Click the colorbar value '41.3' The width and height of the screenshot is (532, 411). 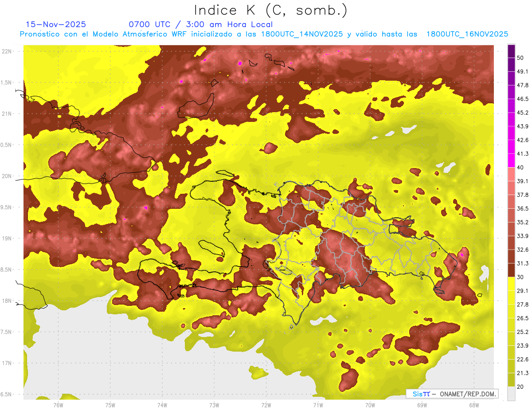[x=522, y=154]
